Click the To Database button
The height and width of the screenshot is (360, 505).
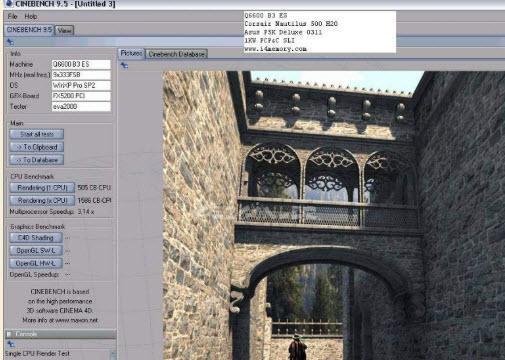37,160
